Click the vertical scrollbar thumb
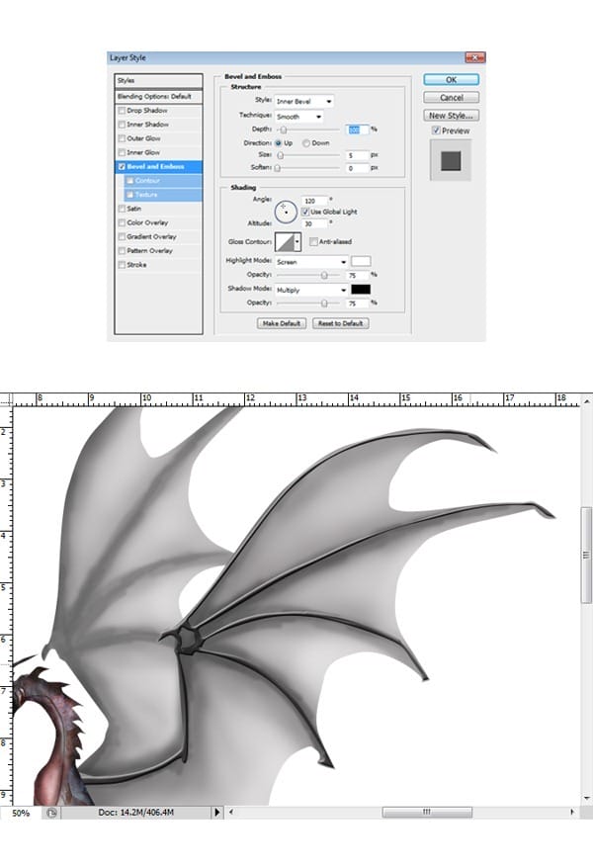This screenshot has height=868, width=593. pyautogui.click(x=586, y=555)
